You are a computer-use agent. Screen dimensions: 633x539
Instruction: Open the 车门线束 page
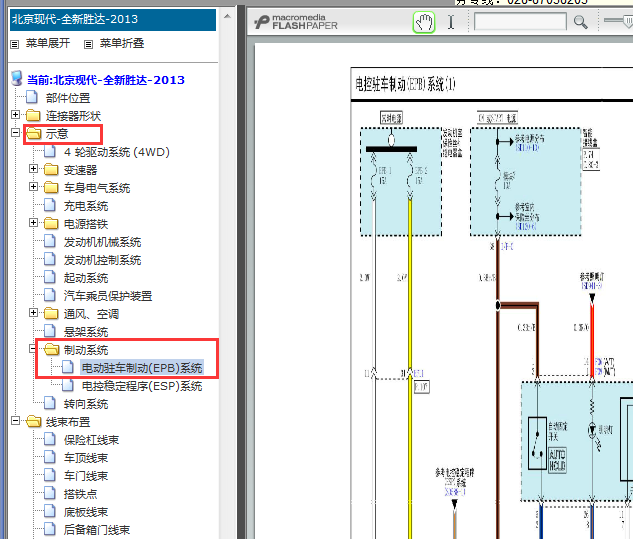[x=86, y=476]
